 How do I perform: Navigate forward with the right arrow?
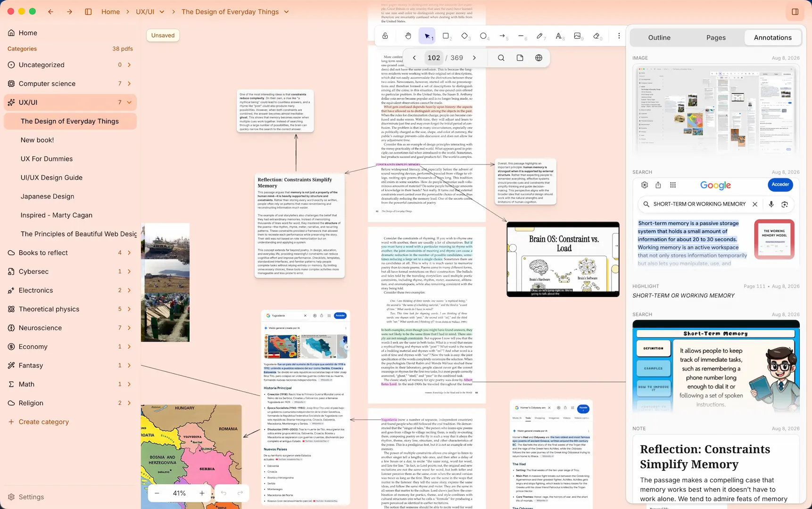[x=70, y=12]
